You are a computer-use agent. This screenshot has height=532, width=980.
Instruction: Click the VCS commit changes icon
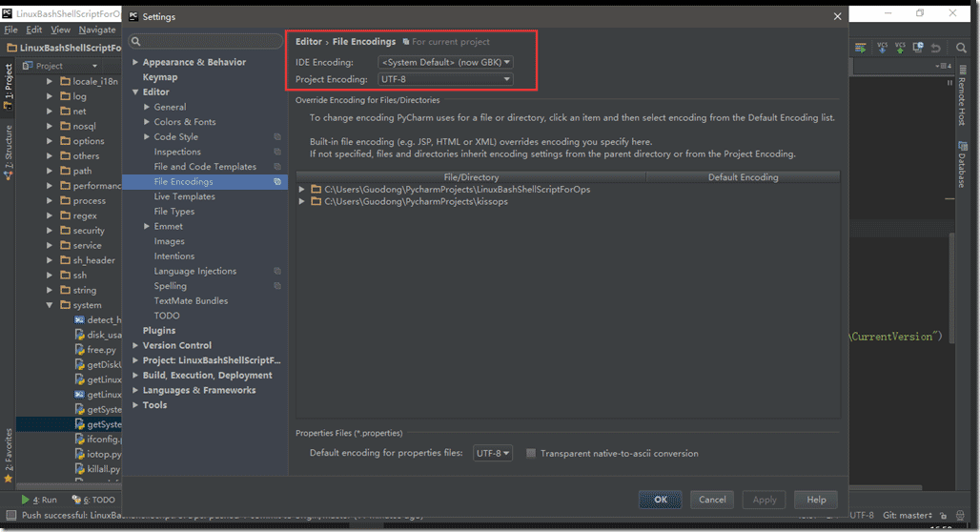900,48
